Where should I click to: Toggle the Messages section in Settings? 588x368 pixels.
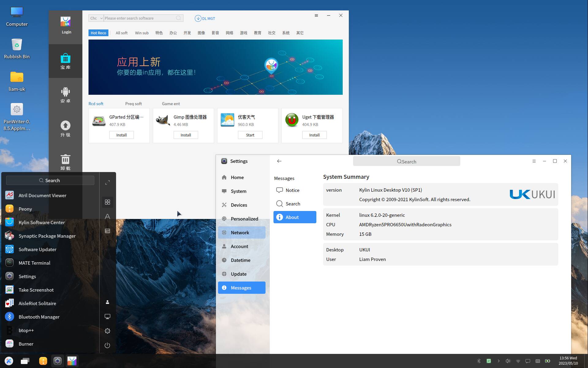tap(241, 287)
